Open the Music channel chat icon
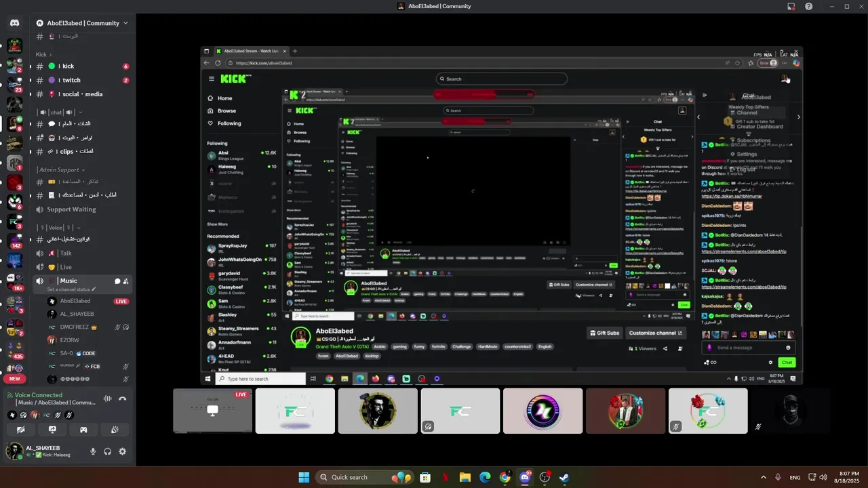Image resolution: width=868 pixels, height=488 pixels. pyautogui.click(x=117, y=281)
